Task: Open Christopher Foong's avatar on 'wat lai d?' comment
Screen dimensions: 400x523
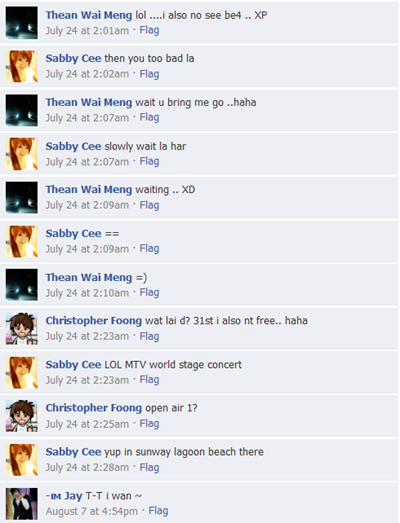Action: click(x=22, y=329)
